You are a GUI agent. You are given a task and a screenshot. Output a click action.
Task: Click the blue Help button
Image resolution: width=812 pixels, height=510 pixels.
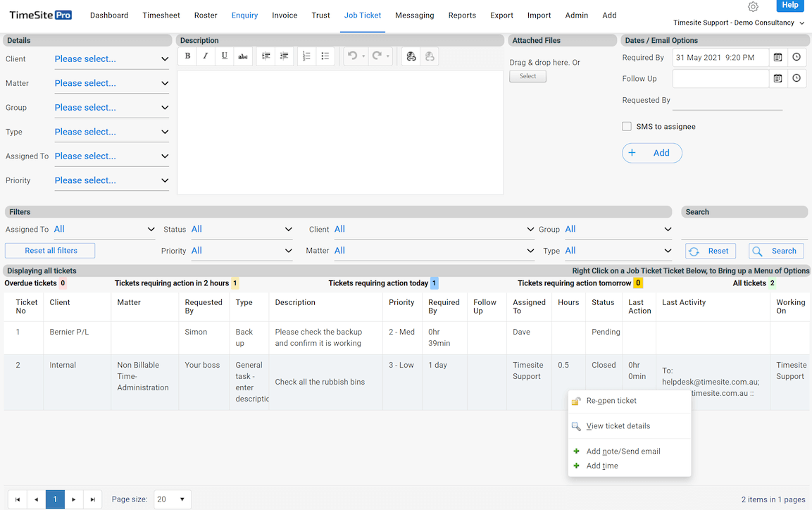[x=789, y=5]
